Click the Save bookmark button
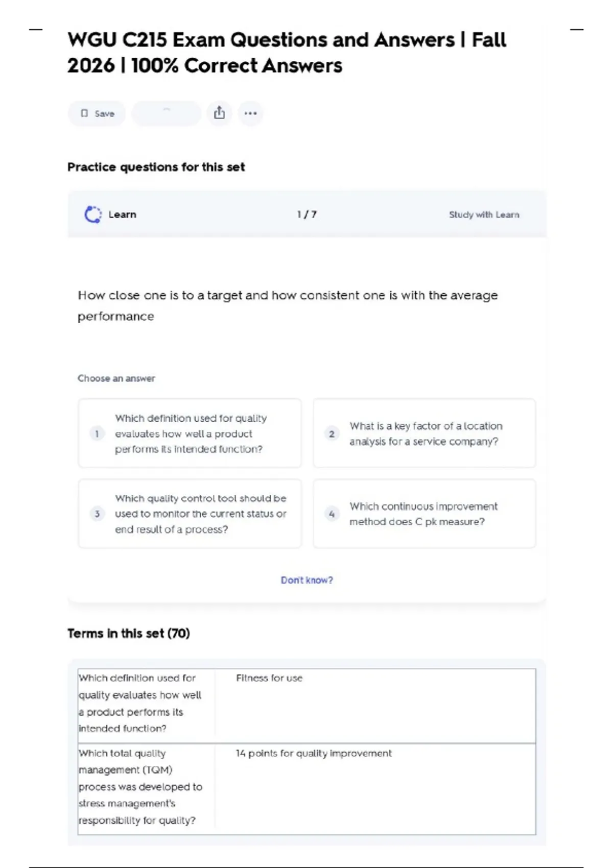This screenshot has width=613, height=868. pos(97,113)
